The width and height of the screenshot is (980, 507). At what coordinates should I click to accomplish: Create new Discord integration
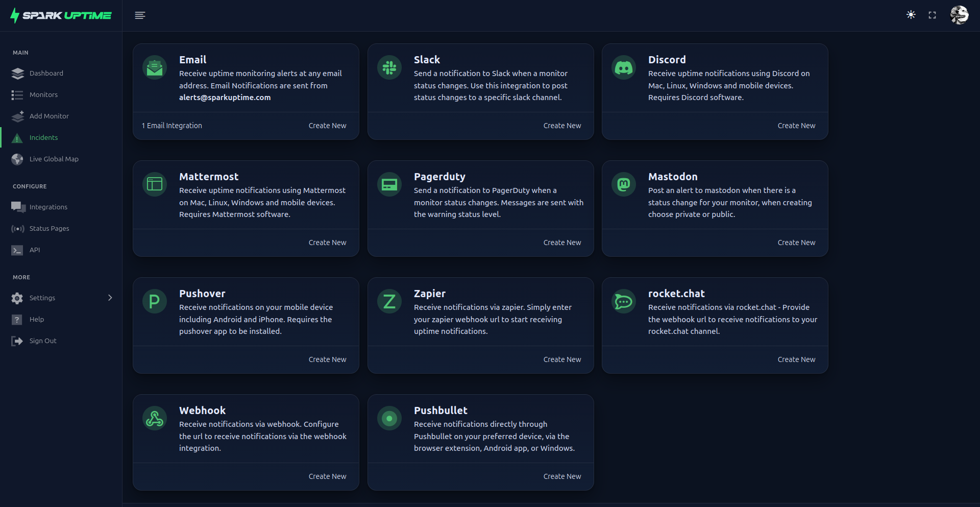pos(796,126)
